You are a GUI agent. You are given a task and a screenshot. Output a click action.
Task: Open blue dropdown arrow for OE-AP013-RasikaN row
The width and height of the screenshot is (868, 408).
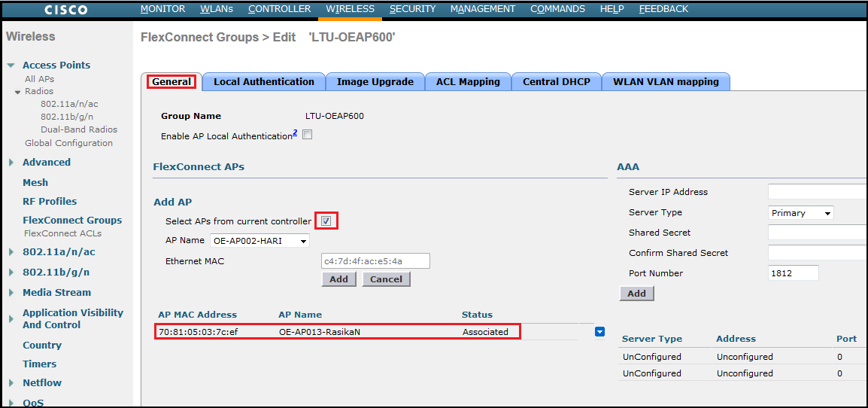click(599, 332)
